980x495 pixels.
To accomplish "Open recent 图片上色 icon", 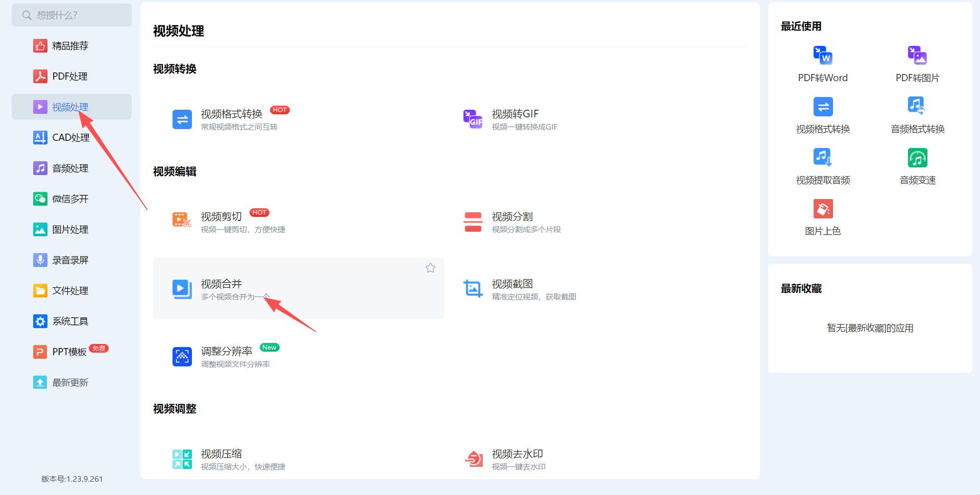I will tap(823, 209).
